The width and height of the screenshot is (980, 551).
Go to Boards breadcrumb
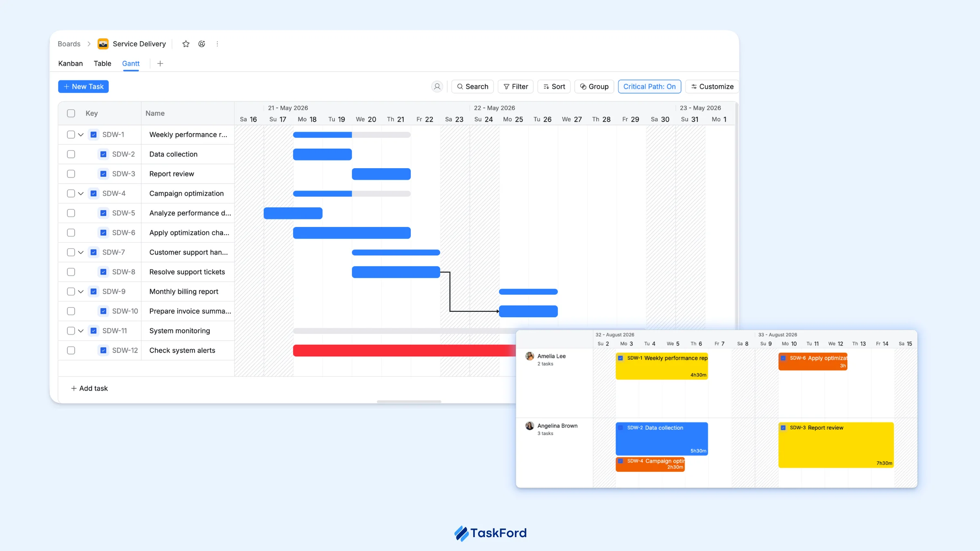tap(69, 44)
